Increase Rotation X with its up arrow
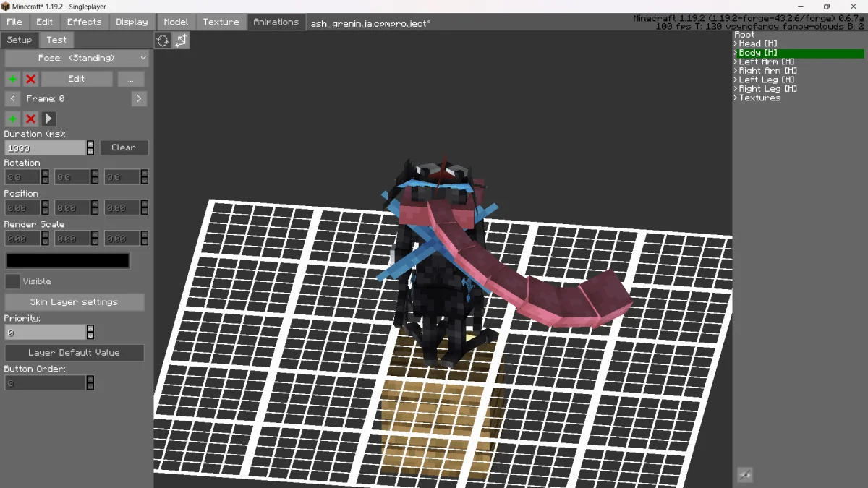The image size is (868, 488). coord(45,174)
